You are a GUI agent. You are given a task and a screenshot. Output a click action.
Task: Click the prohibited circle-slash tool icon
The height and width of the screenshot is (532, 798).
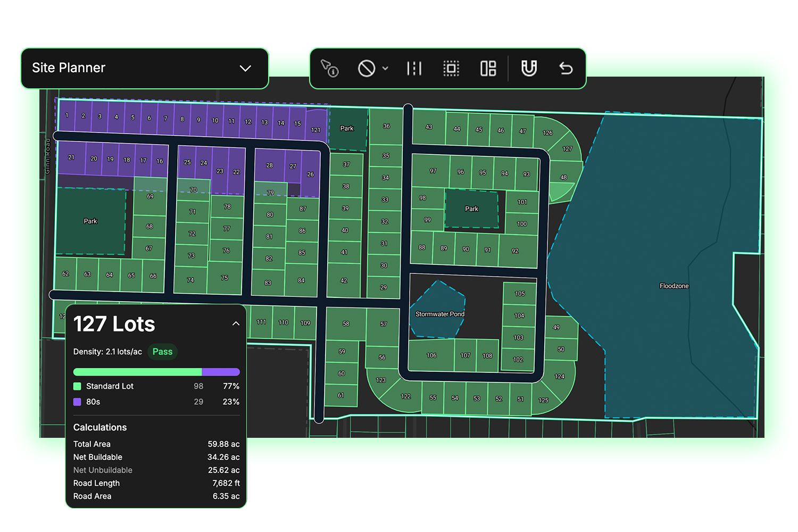pyautogui.click(x=367, y=69)
